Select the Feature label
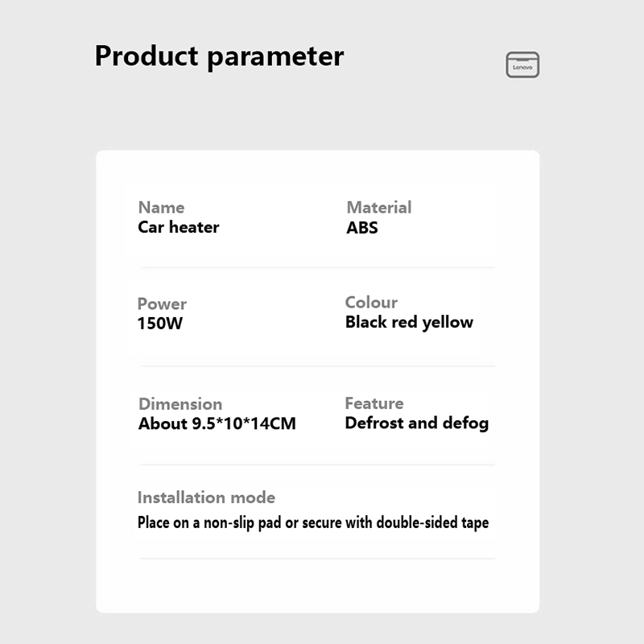644x644 pixels. (374, 403)
